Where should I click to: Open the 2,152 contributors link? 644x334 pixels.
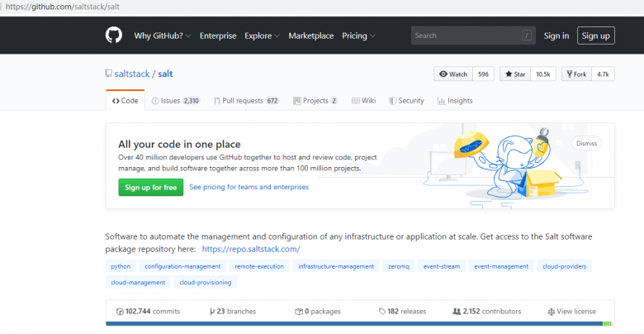point(486,312)
